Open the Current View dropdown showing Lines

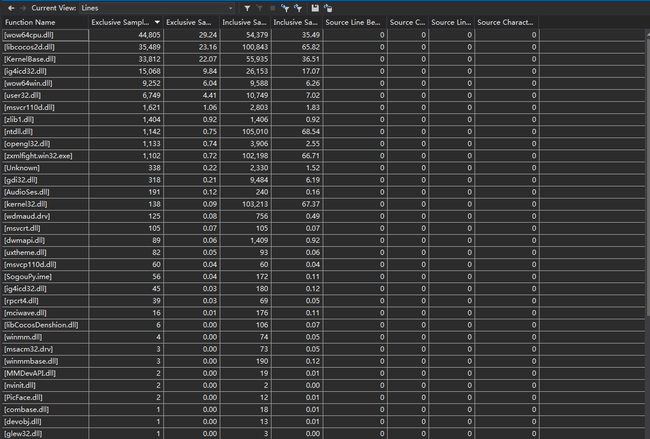tap(157, 8)
